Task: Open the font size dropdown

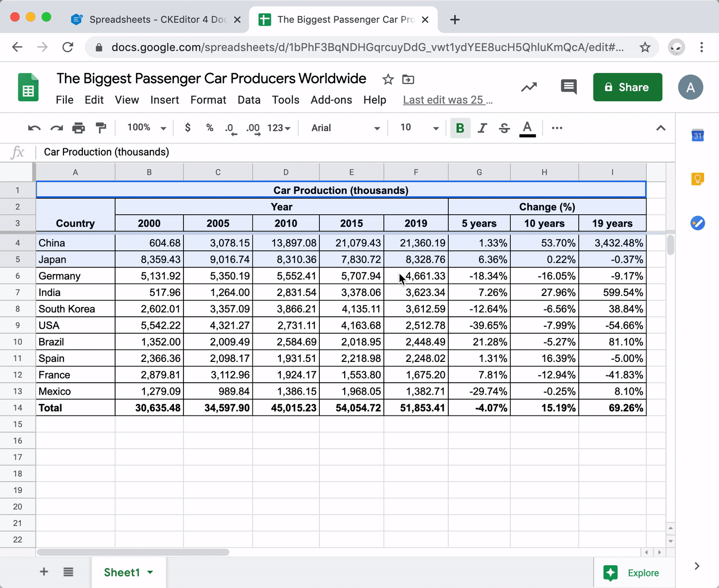Action: (x=419, y=128)
